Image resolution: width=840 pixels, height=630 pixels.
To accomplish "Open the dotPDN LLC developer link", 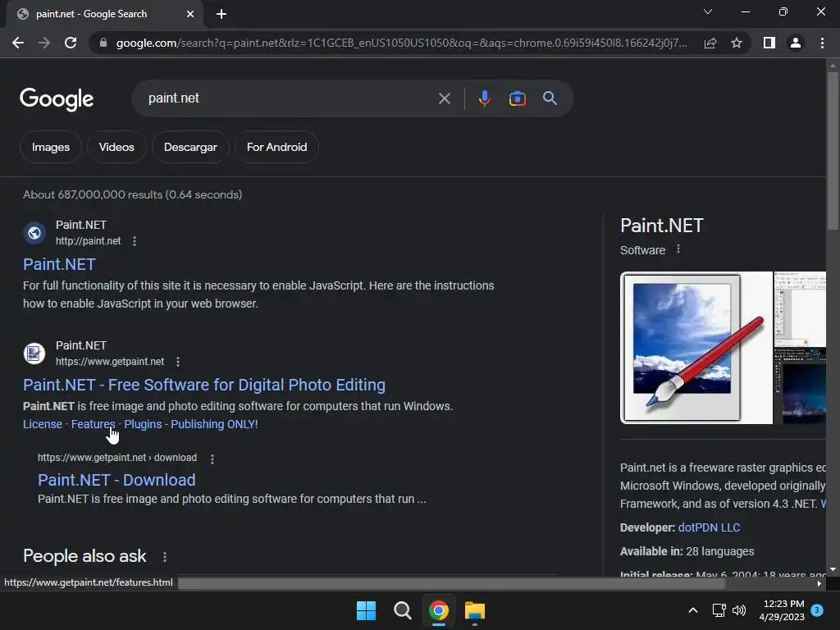I will [709, 527].
